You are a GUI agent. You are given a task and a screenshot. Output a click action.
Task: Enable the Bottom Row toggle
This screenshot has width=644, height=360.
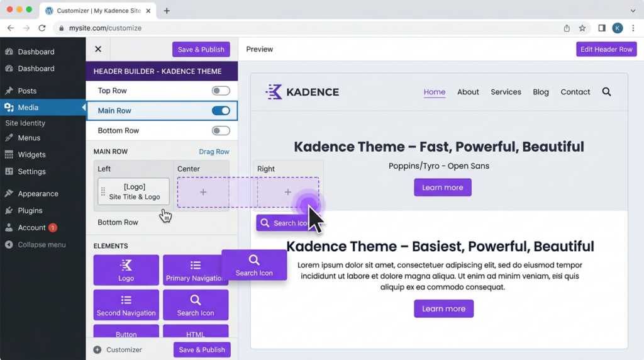221,131
